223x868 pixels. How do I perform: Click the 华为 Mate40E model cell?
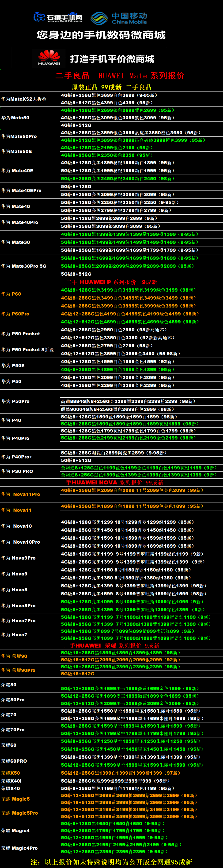click(30, 171)
